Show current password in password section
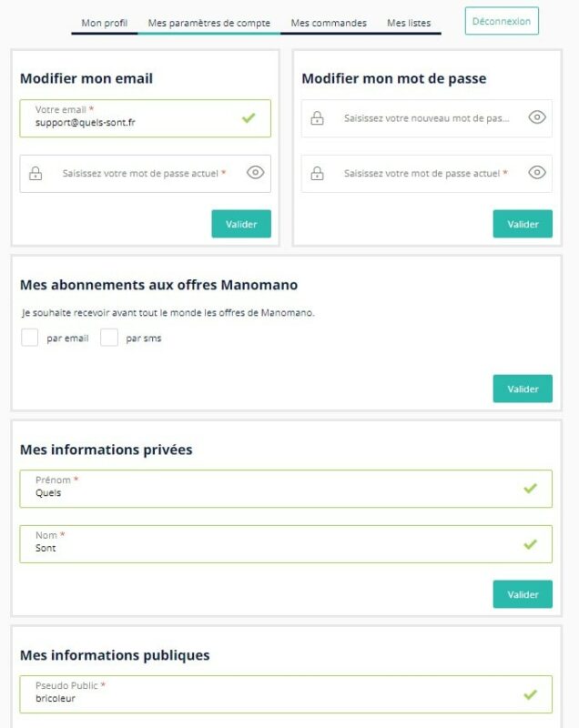Image resolution: width=579 pixels, height=728 pixels. pos(537,172)
